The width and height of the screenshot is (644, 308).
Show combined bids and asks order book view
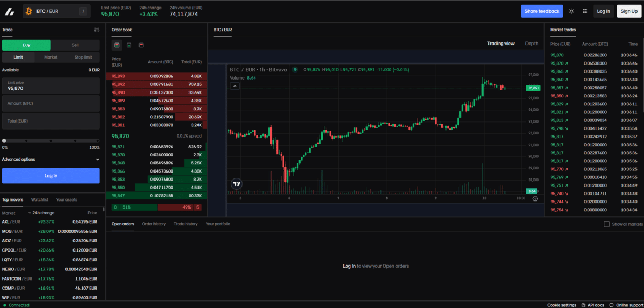[x=117, y=45]
